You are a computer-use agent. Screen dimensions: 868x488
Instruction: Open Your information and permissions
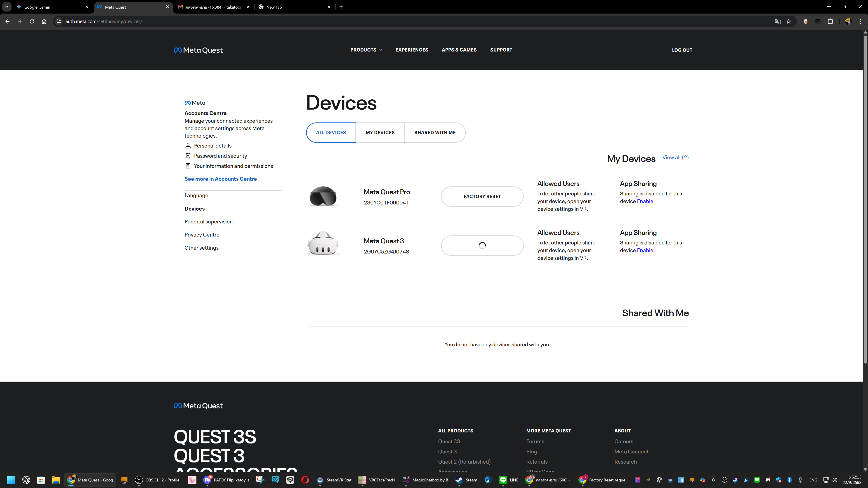(x=233, y=166)
